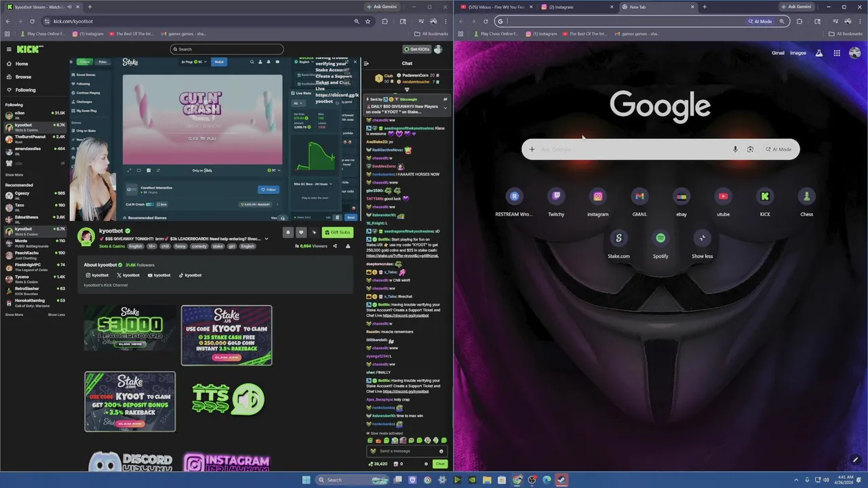Click the Gift Subs button
Image resolution: width=868 pixels, height=488 pixels.
(x=337, y=232)
